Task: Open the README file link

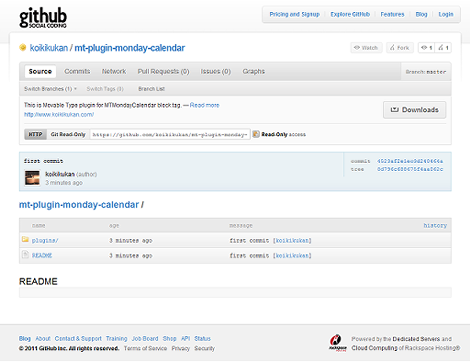Action: pos(42,256)
